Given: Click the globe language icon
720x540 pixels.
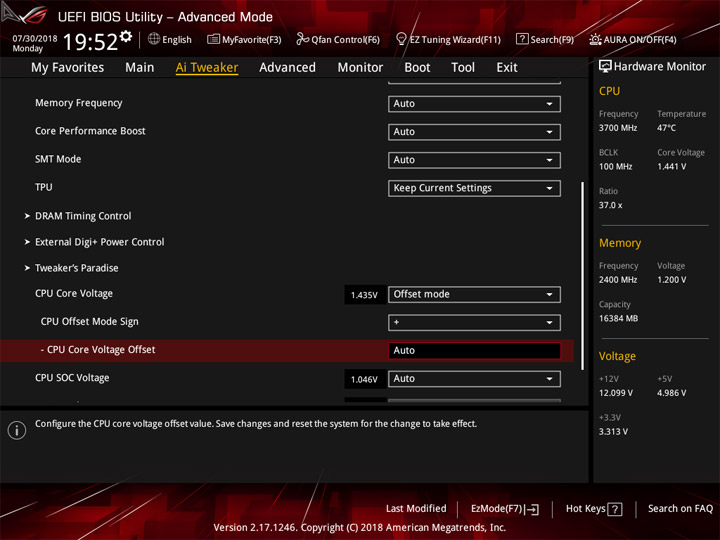Looking at the screenshot, I should (154, 39).
